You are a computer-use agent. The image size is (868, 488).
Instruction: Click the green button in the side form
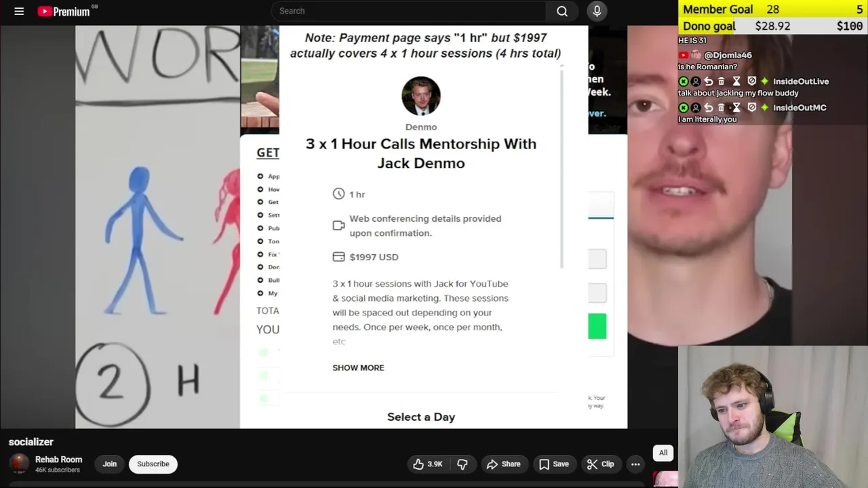[597, 326]
